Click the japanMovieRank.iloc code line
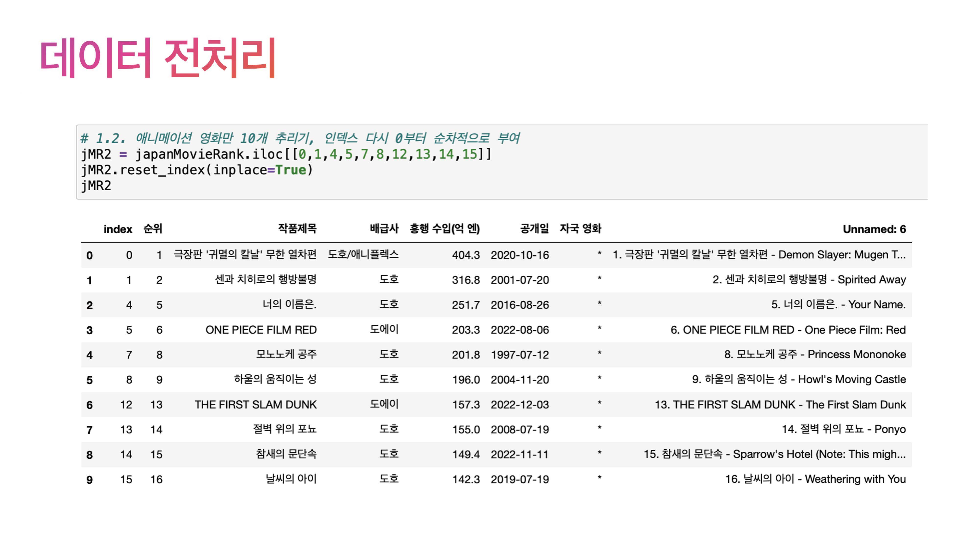 pos(286,154)
